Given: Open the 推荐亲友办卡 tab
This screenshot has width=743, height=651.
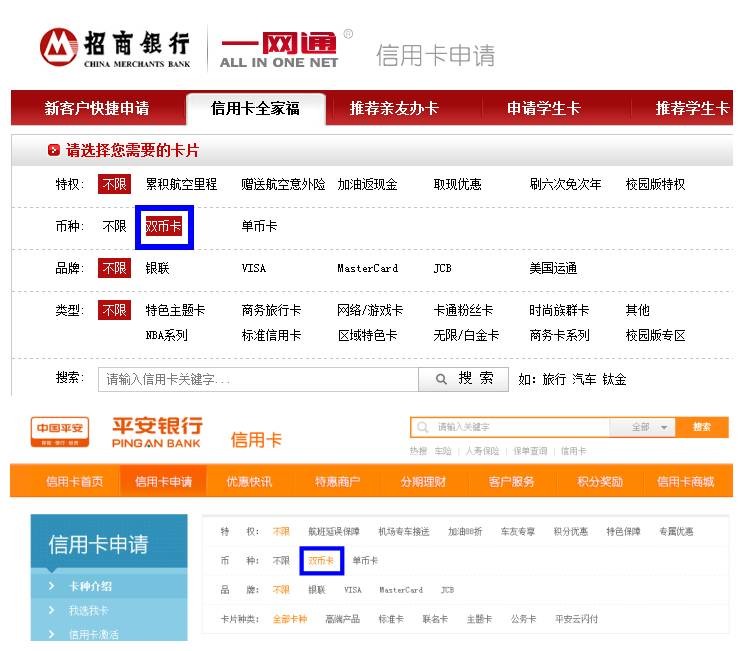Looking at the screenshot, I should pyautogui.click(x=394, y=108).
